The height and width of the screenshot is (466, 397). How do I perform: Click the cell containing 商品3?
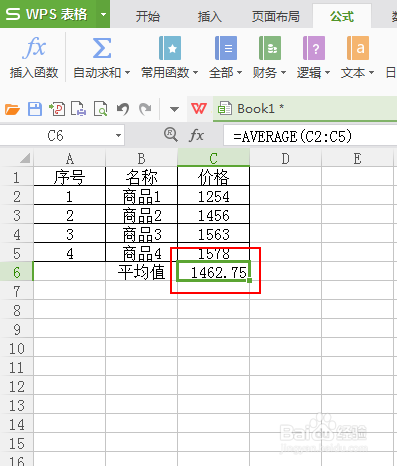point(141,234)
